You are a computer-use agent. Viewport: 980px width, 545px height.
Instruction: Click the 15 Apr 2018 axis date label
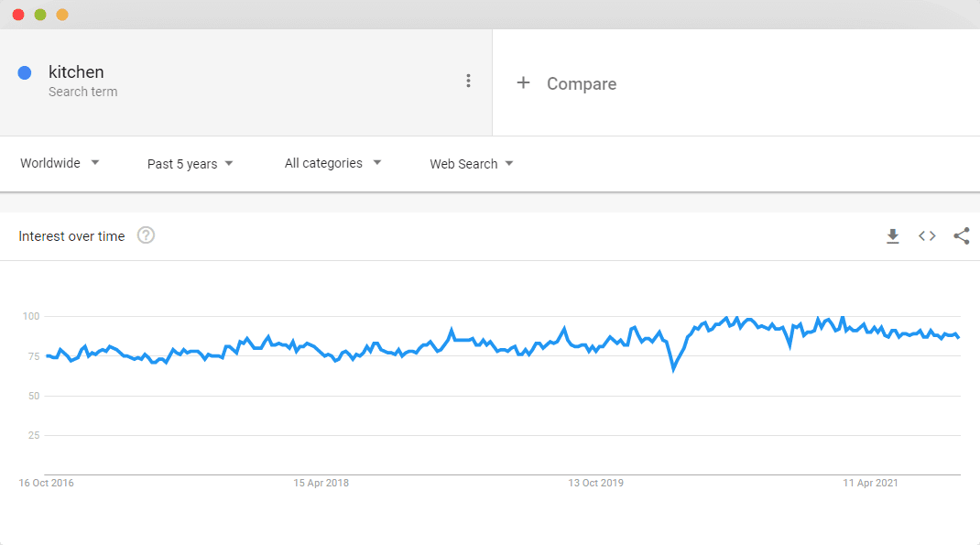(x=321, y=483)
